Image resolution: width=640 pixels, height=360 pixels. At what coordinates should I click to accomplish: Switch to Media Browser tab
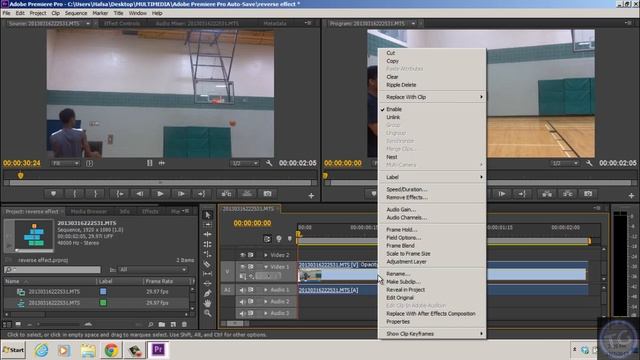tap(89, 211)
